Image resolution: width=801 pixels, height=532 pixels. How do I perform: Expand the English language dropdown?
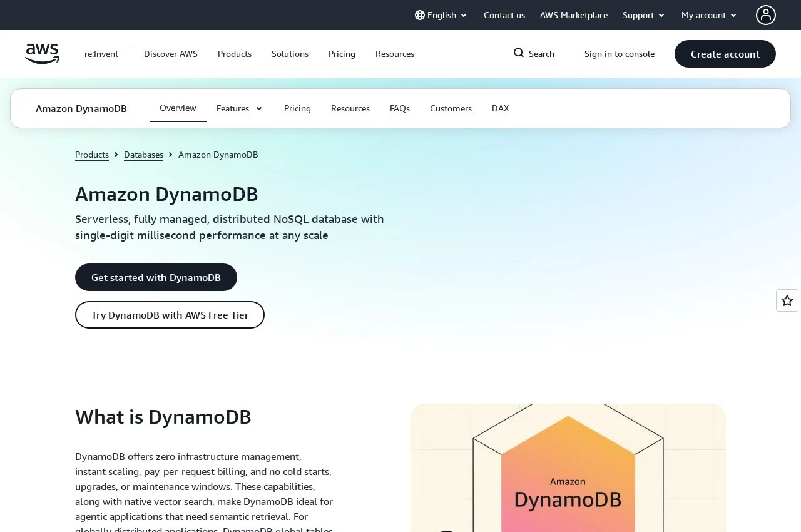(x=441, y=15)
